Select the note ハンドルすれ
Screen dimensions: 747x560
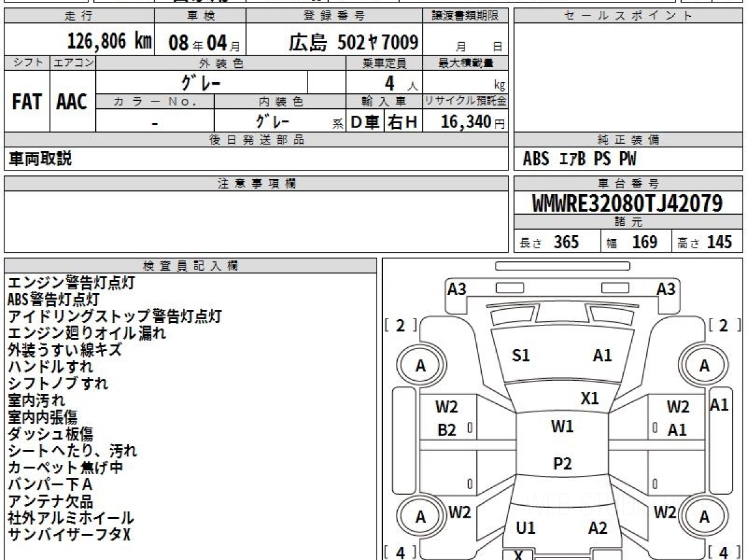(x=50, y=366)
